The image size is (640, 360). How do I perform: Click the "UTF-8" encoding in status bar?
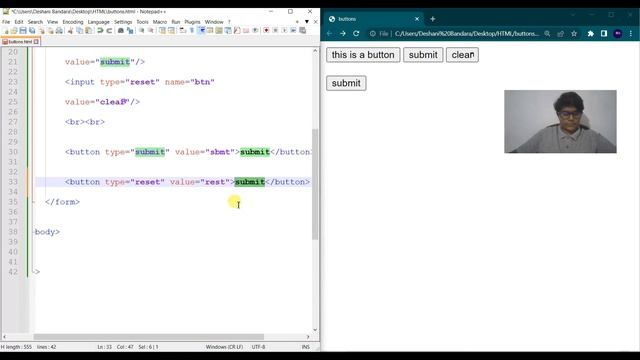click(x=258, y=347)
